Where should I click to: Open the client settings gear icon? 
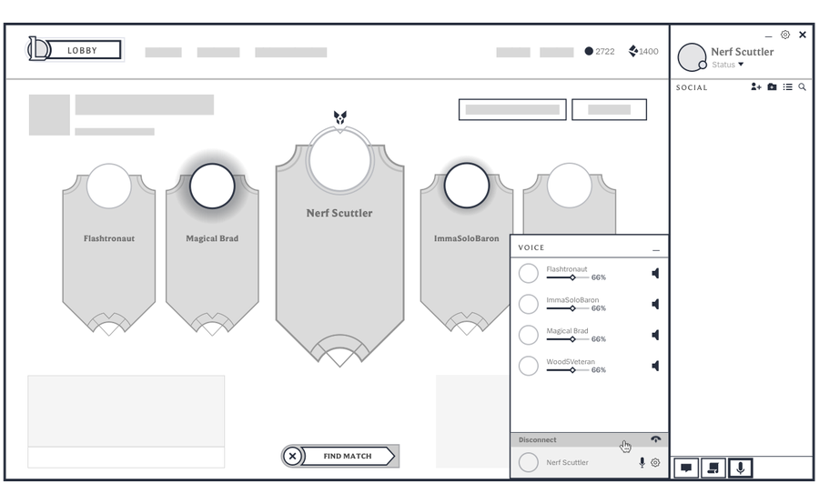(785, 35)
